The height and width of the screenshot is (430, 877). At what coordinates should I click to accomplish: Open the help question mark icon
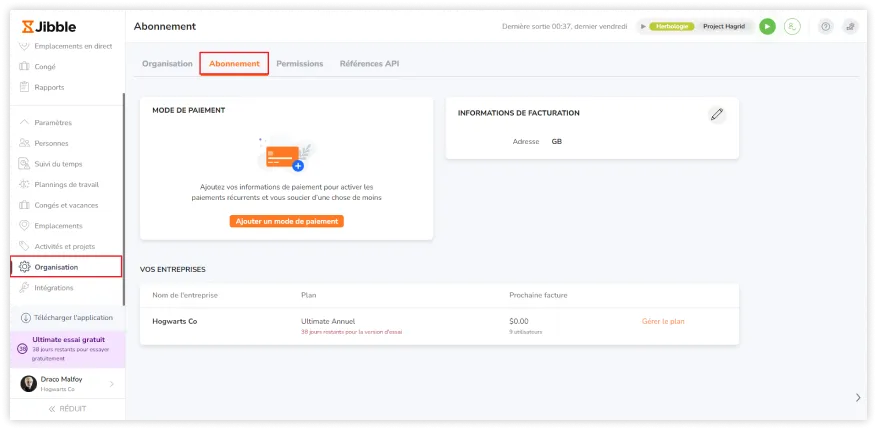[825, 27]
